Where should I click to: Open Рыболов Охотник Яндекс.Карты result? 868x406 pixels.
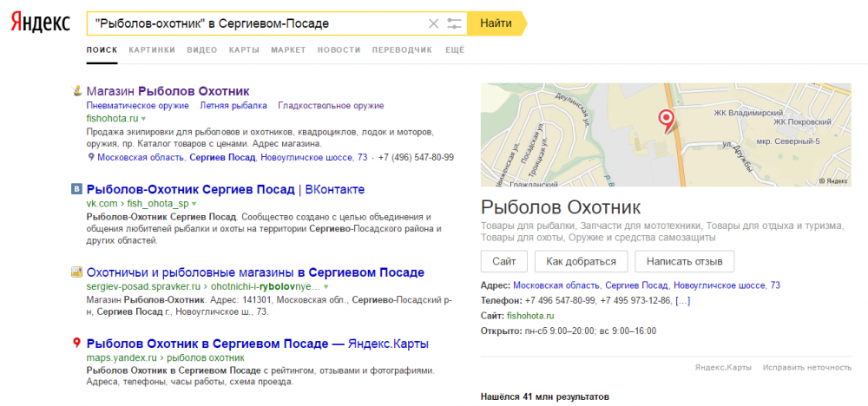pyautogui.click(x=258, y=344)
